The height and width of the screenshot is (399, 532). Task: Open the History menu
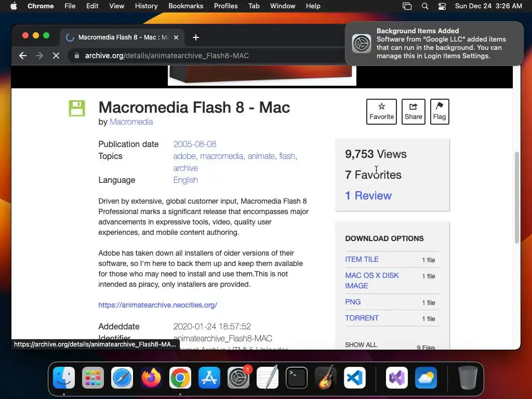146,6
